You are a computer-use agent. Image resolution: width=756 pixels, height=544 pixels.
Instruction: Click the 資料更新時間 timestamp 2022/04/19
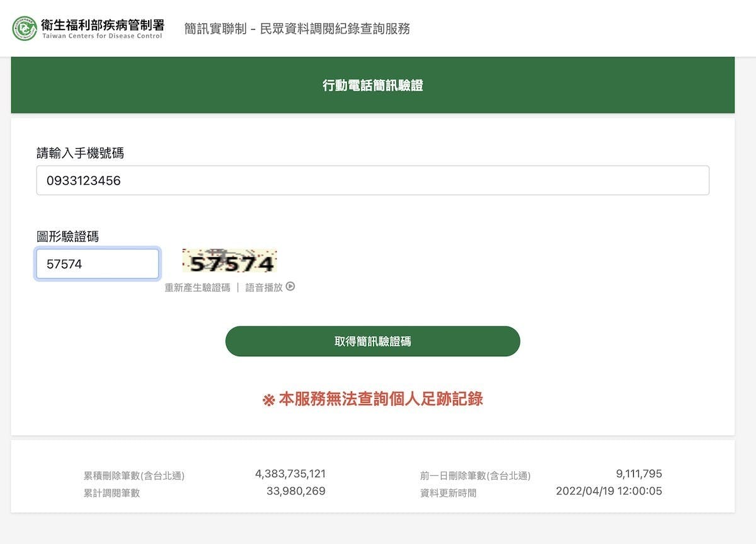point(609,491)
